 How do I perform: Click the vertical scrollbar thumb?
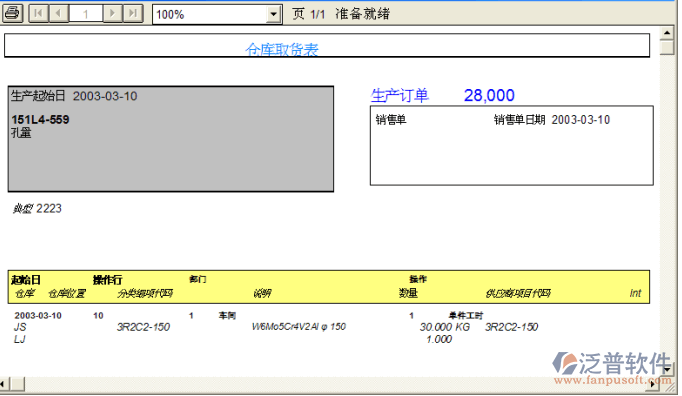(x=667, y=47)
